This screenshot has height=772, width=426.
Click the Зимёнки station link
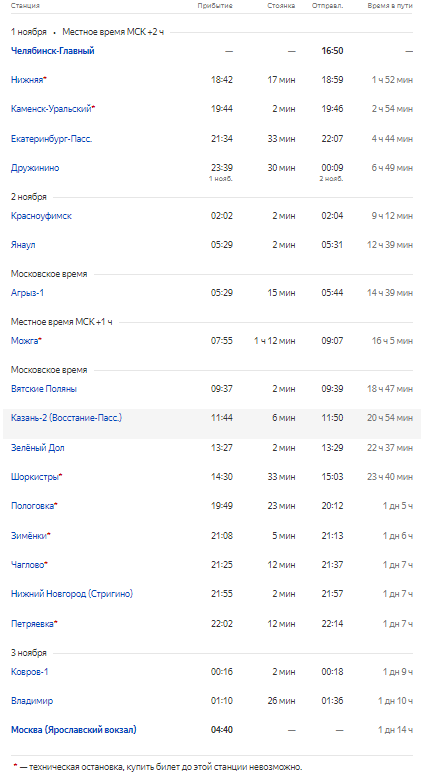[x=29, y=536]
